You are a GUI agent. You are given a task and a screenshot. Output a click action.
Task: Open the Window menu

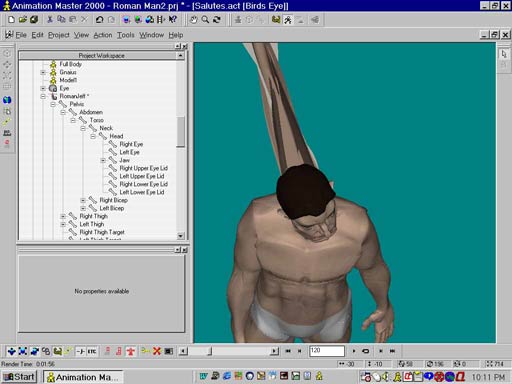(x=152, y=35)
